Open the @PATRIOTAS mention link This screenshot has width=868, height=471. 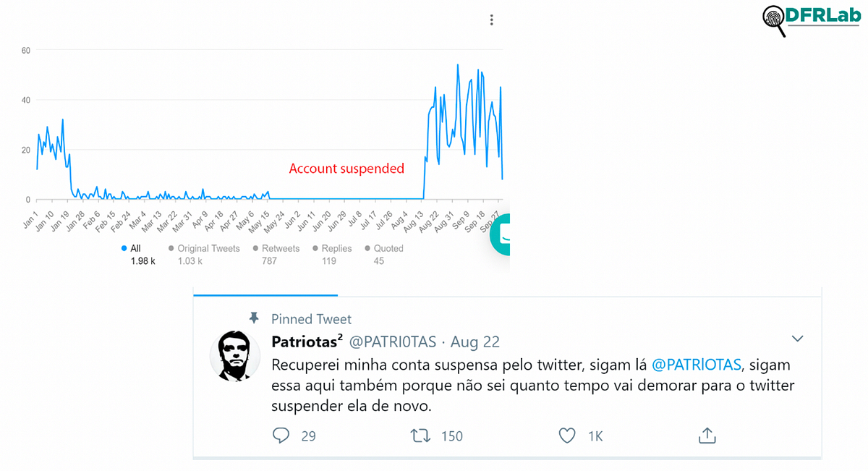(697, 365)
